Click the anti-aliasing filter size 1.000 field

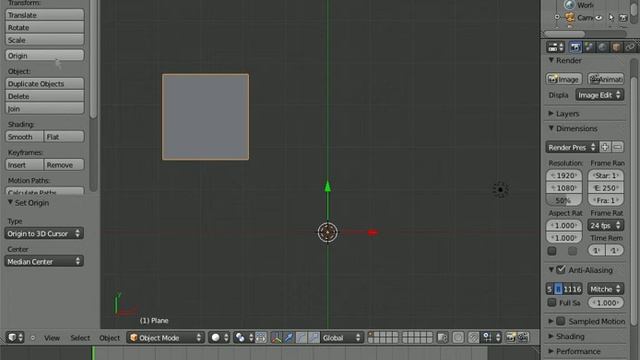click(x=606, y=302)
